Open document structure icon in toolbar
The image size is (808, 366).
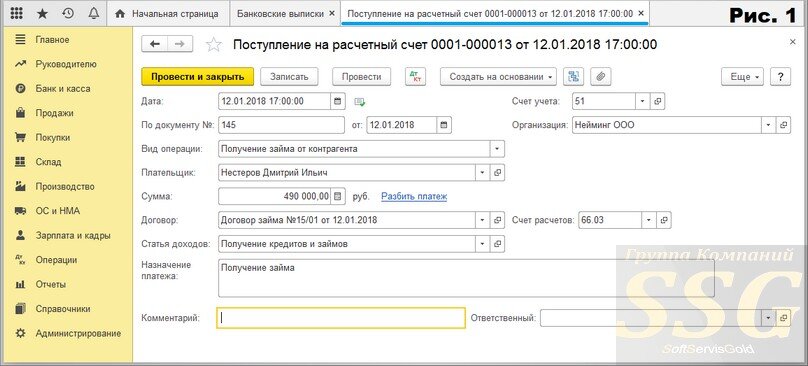(x=574, y=77)
